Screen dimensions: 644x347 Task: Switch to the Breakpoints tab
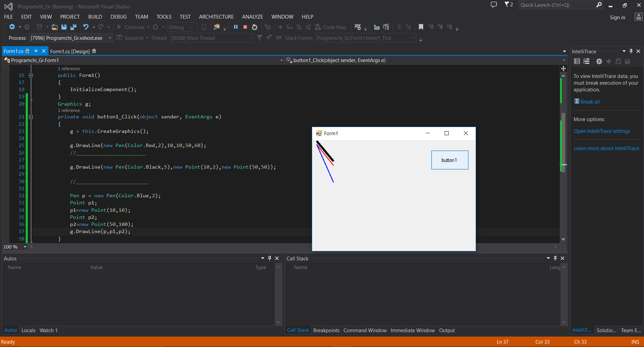(x=326, y=330)
